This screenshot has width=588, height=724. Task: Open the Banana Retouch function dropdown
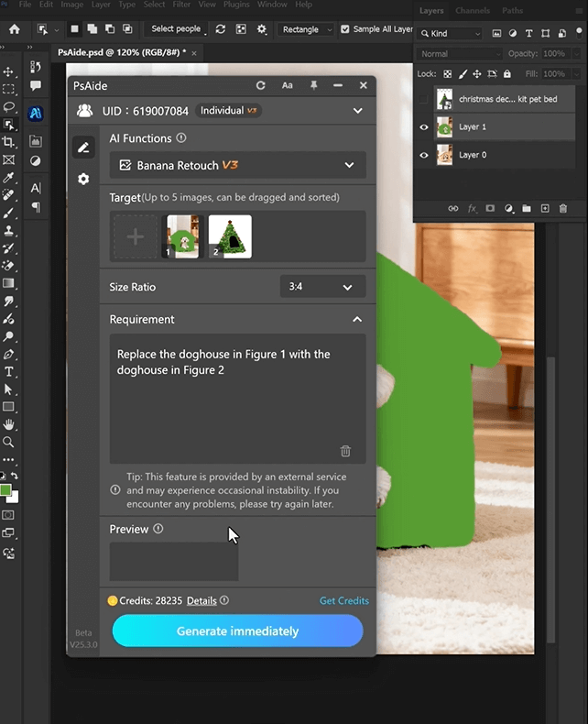238,165
